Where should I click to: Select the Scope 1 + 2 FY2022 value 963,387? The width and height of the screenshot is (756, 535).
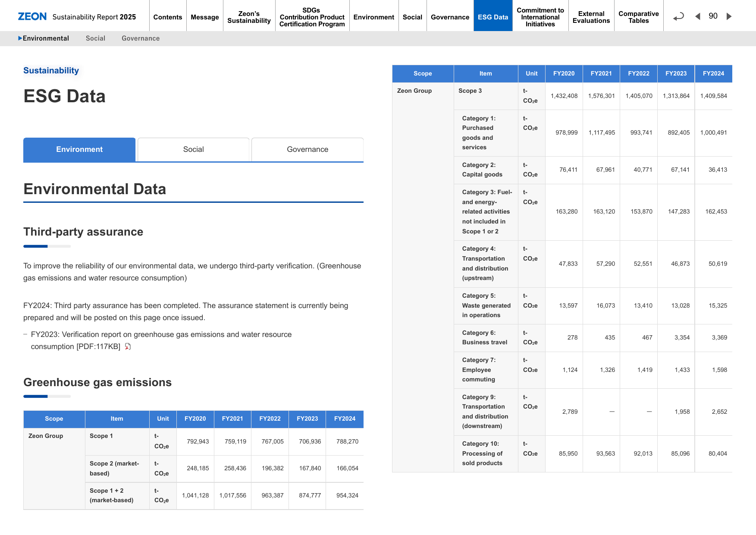273,495
